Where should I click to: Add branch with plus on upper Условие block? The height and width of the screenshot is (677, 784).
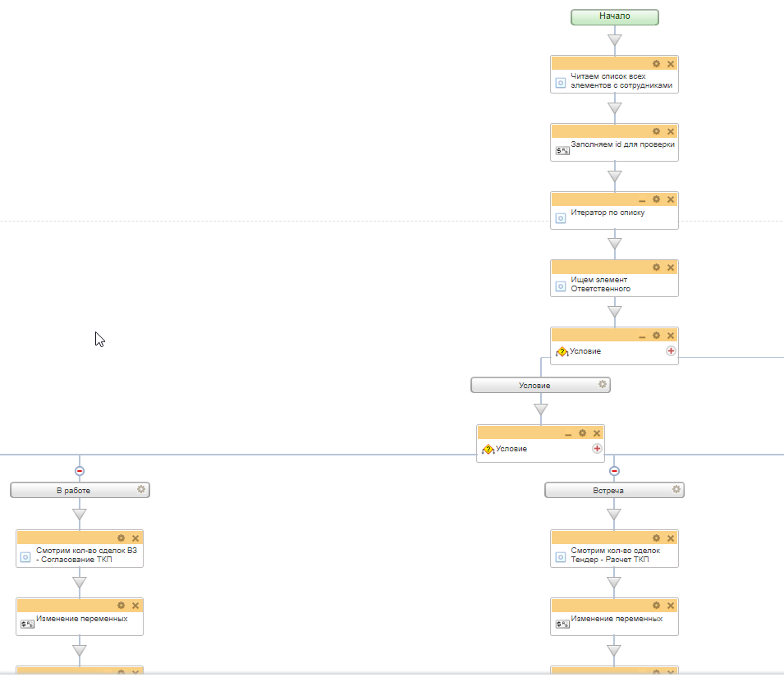671,351
